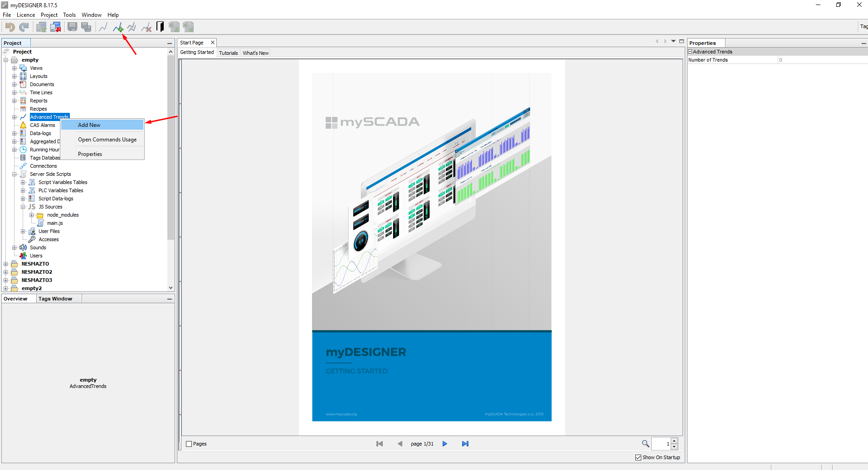Select Properties in context menu

click(102, 154)
